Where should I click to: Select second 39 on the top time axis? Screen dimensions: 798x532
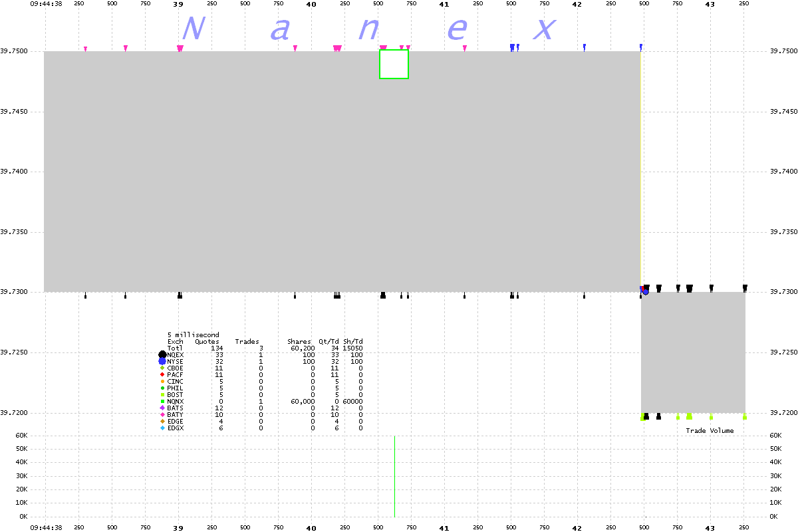[x=178, y=4]
